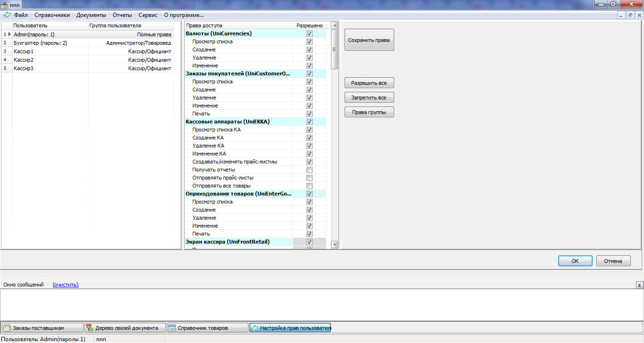Click the app icon beside the Файл menu
Viewport: 644px width, 343px height.
click(x=7, y=15)
